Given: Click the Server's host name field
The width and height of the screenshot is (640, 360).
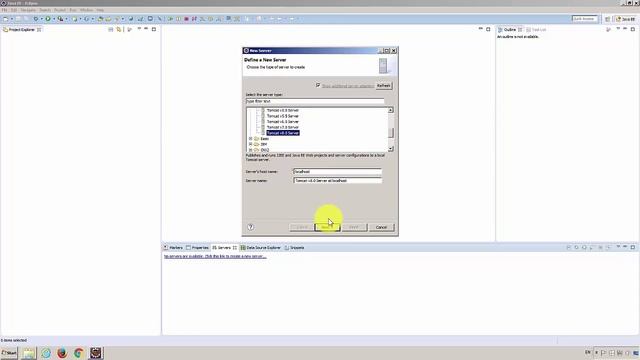Looking at the screenshot, I should pyautogui.click(x=338, y=171).
